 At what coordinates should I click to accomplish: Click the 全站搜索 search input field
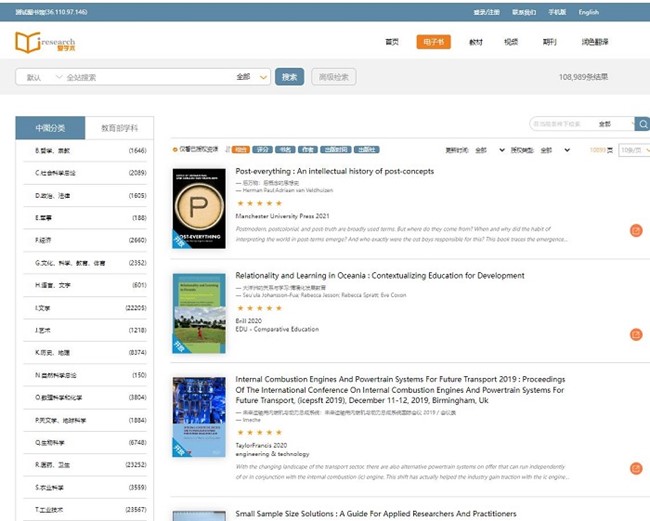click(x=140, y=77)
